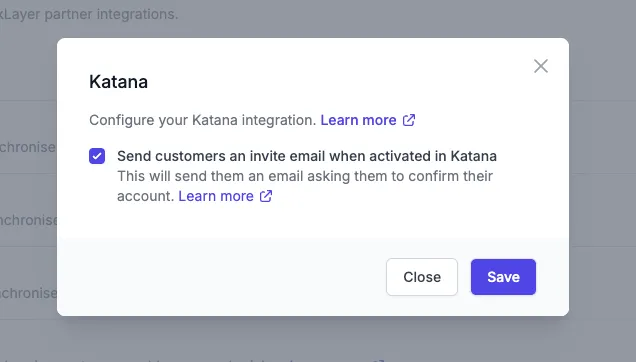Click the dimmed partner integrations text behind the dialog
The image size is (636, 362).
[89, 14]
